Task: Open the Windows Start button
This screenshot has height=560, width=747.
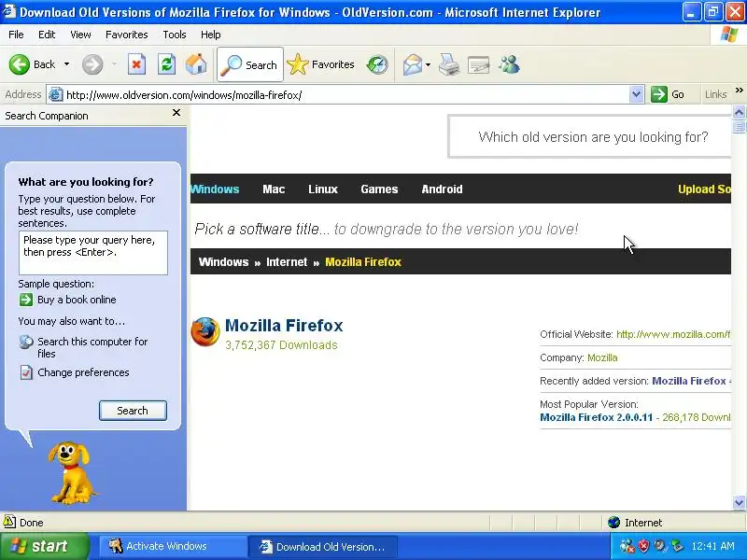Action: coord(45,546)
